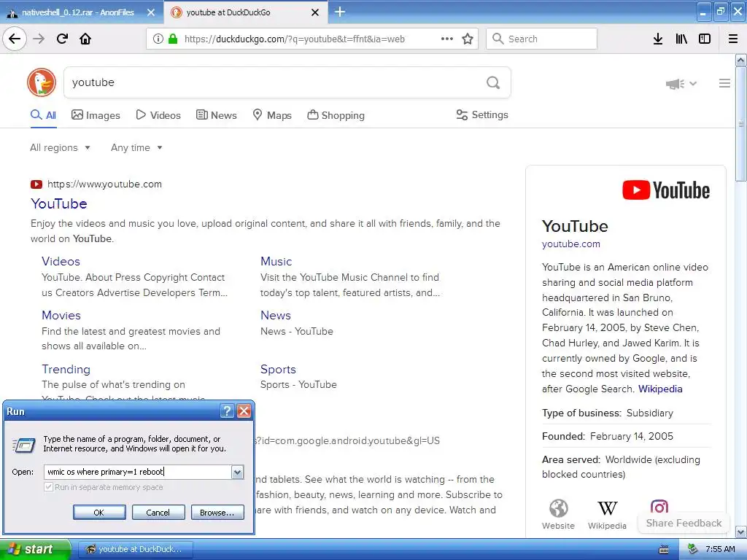Open the Settings search options dropdown

[x=482, y=114]
